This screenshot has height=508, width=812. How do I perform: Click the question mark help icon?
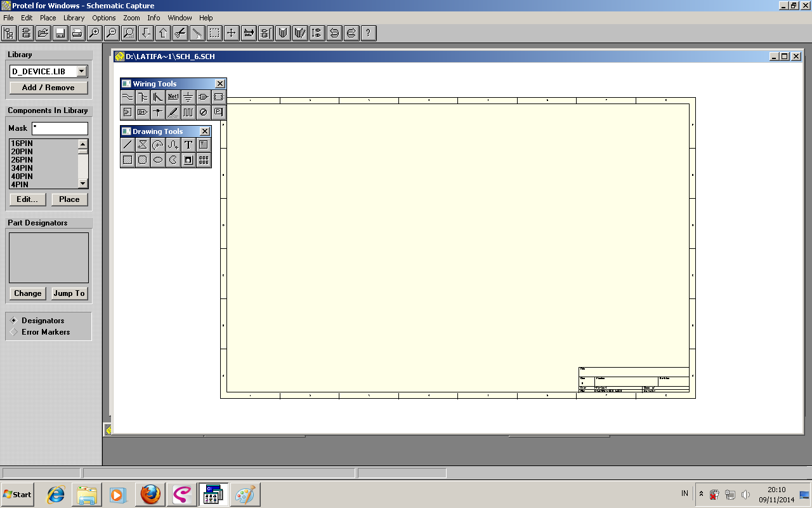pos(369,33)
